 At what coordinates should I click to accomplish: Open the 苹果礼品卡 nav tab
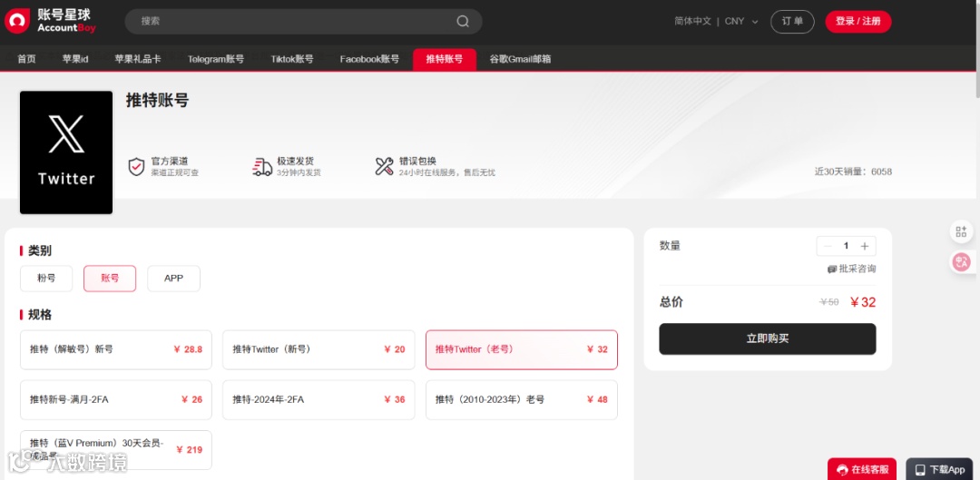coord(138,59)
